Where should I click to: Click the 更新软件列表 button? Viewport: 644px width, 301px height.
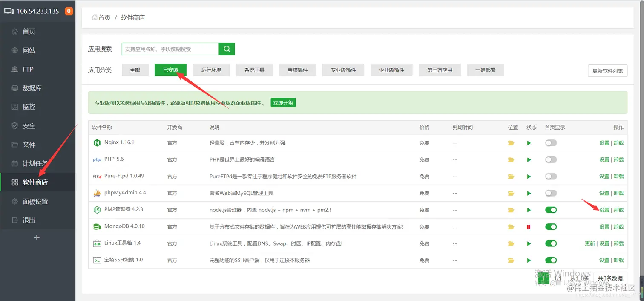click(607, 71)
